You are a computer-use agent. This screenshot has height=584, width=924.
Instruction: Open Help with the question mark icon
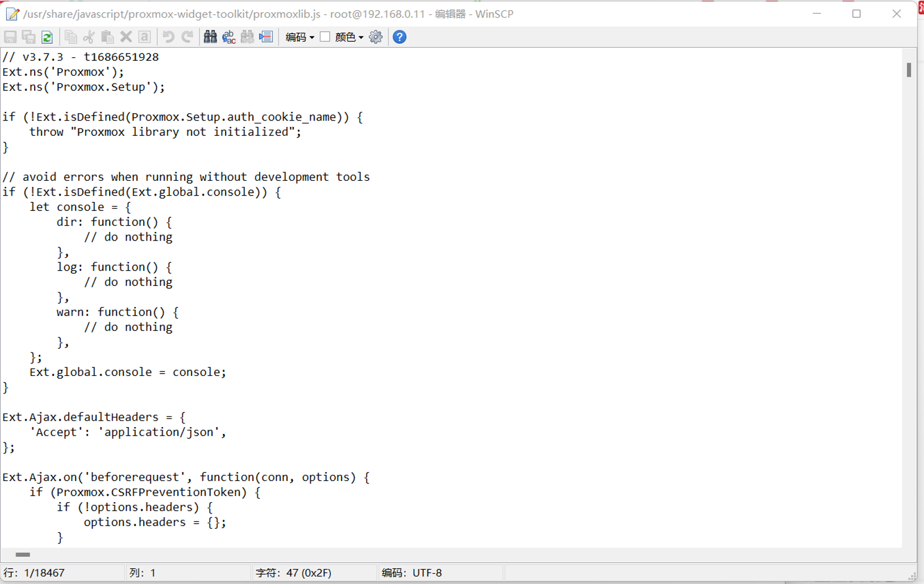pyautogui.click(x=399, y=37)
